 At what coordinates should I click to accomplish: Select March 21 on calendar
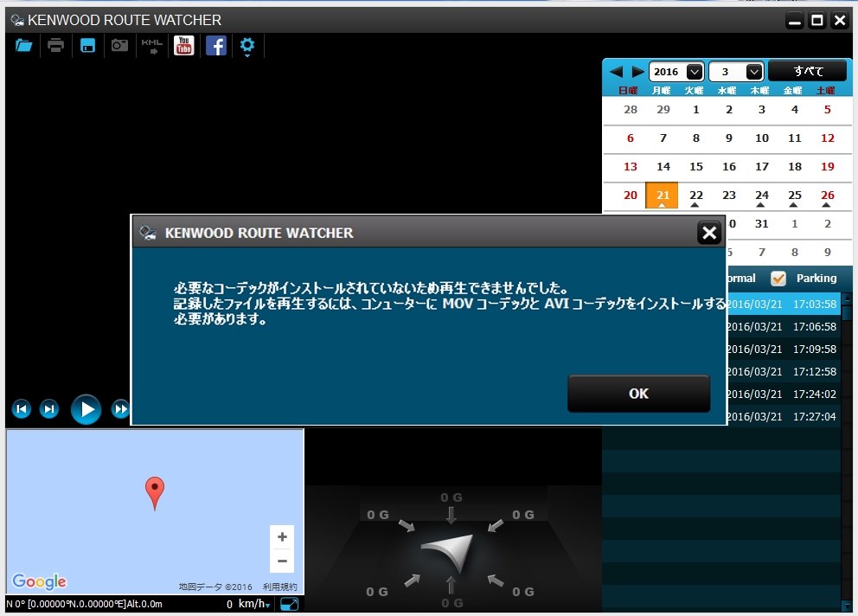663,196
